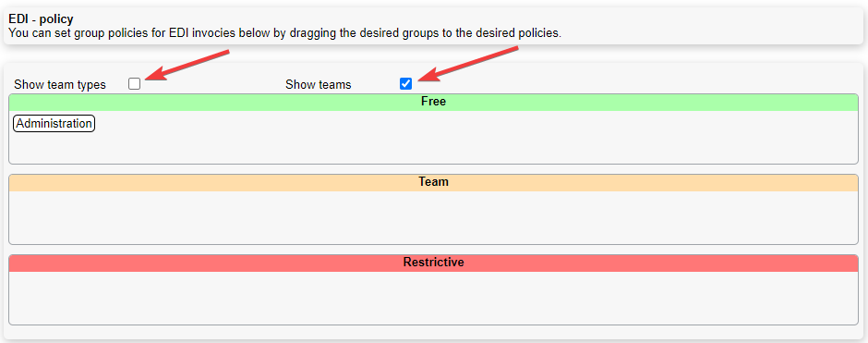Click the word 'Team' in the header
The image size is (868, 343).
point(433,182)
